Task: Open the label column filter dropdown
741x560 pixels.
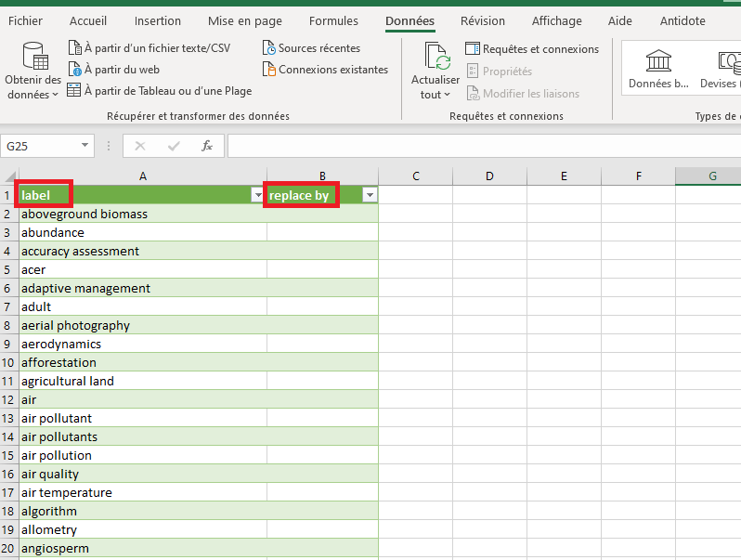Action: 257,195
